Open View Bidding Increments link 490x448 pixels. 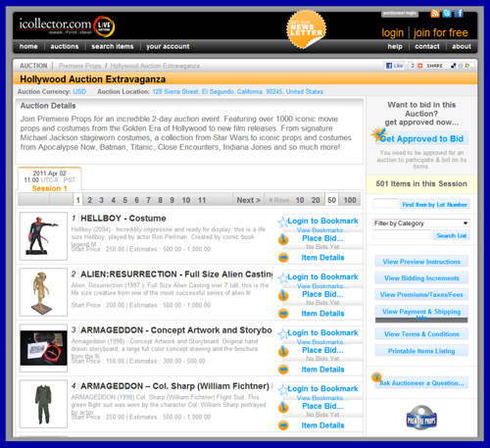tap(421, 278)
